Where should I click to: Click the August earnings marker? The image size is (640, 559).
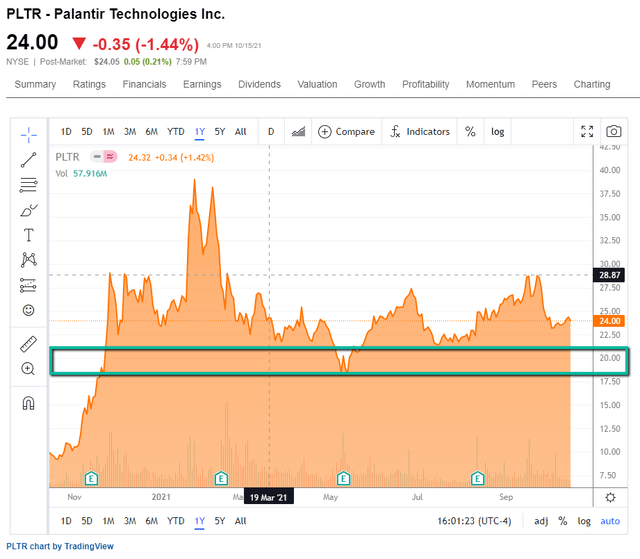478,478
